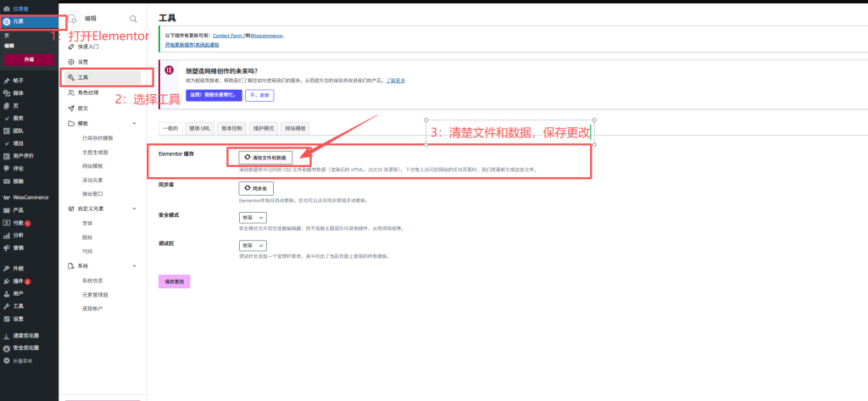Screen dimensions: 868x401
Task: Click 清除文件和数据 clear cache button
Action: [x=265, y=158]
